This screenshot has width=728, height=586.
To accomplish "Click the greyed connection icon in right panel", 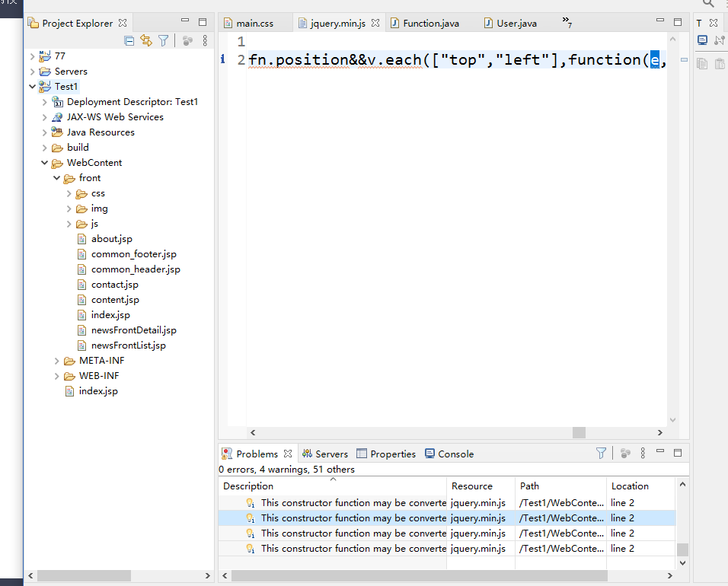I will [720, 40].
